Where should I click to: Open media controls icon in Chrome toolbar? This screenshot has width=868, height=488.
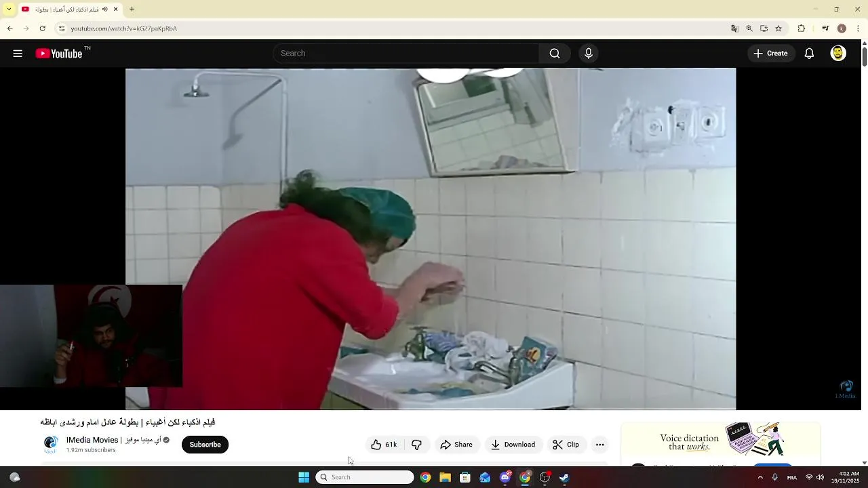click(825, 28)
